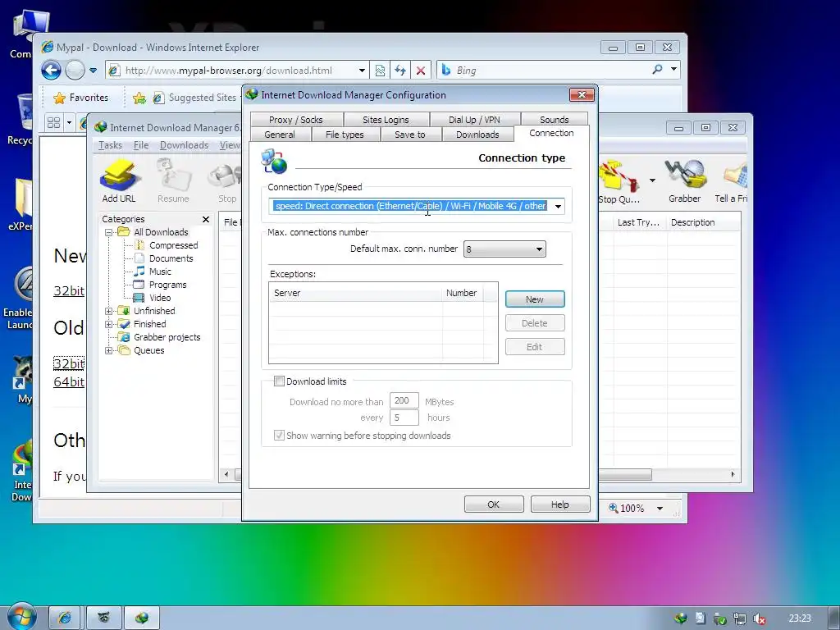Click the Bing search magnifier icon
This screenshot has width=840, height=630.
tap(657, 70)
